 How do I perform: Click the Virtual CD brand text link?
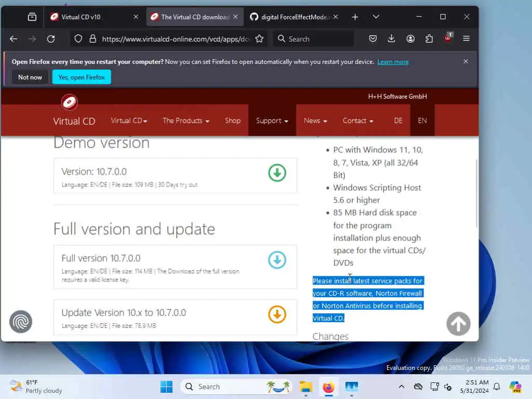tap(74, 121)
